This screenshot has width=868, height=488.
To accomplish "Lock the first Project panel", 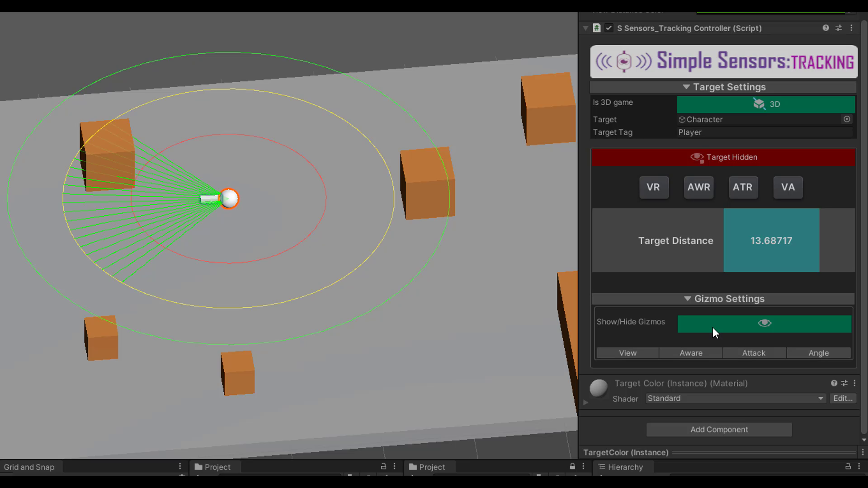I will 383,466.
